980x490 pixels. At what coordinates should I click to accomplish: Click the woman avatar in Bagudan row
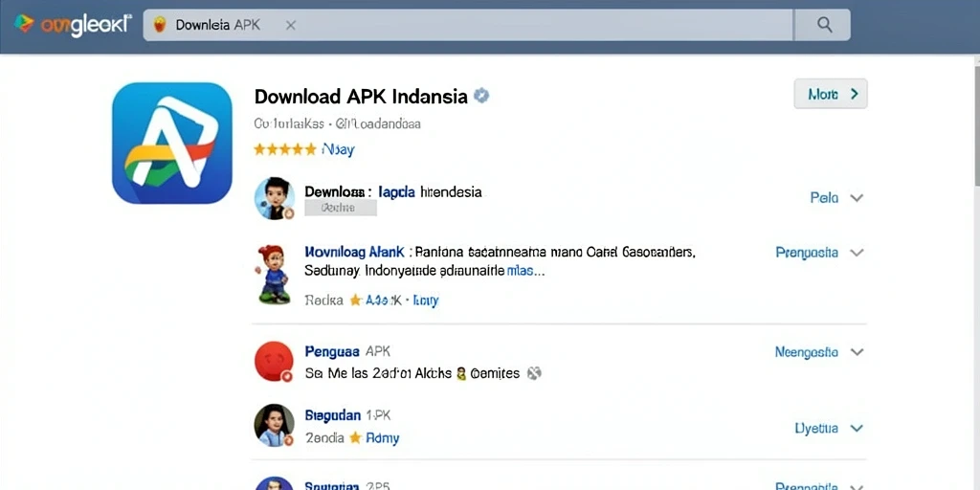pos(275,426)
